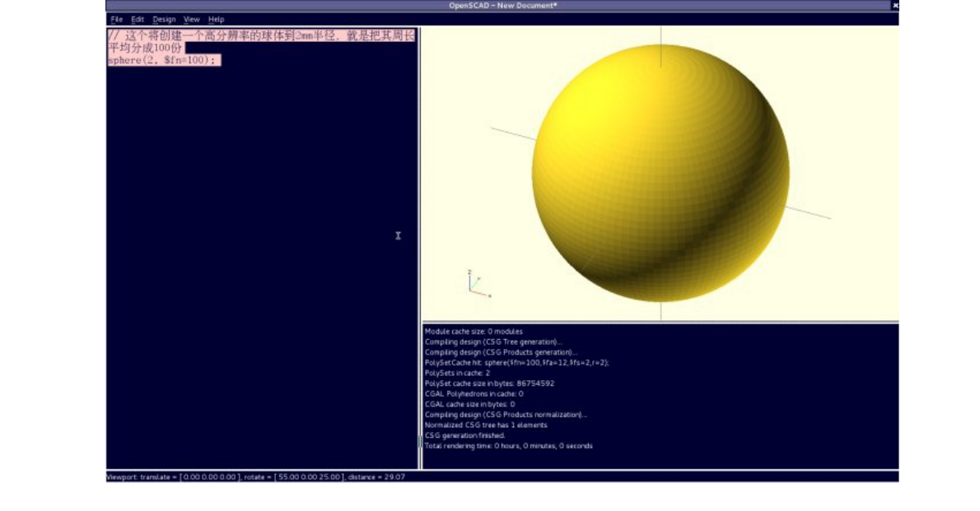Click the splitter handle between editor and console
Image resolution: width=980 pixels, height=511 pixels.
(420, 442)
